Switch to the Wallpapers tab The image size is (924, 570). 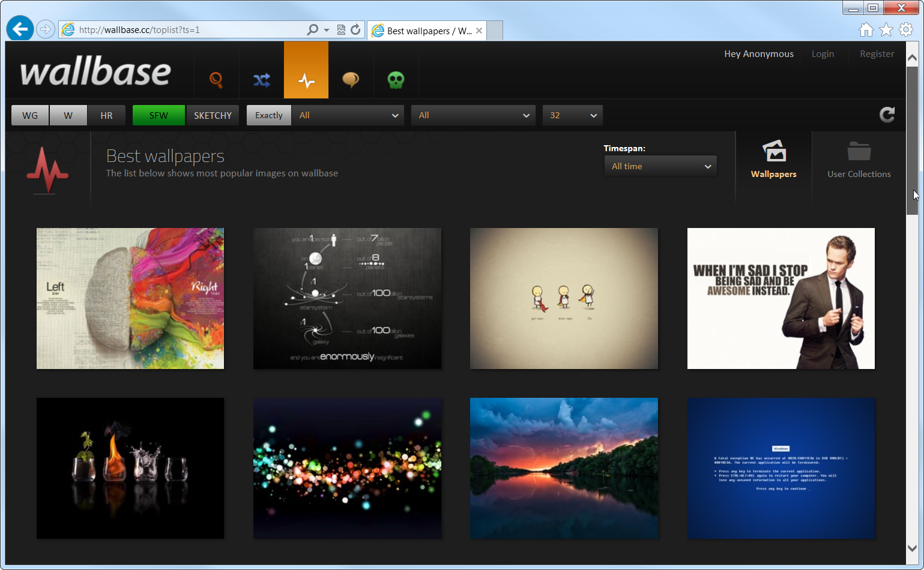coord(773,160)
